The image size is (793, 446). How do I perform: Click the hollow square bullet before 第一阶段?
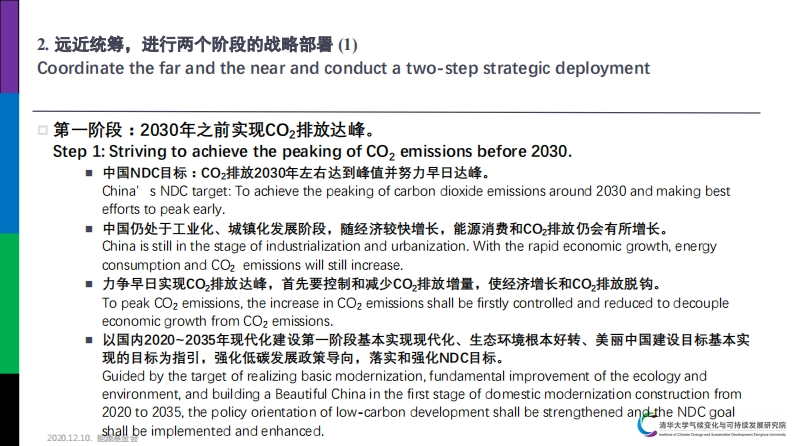click(x=43, y=130)
